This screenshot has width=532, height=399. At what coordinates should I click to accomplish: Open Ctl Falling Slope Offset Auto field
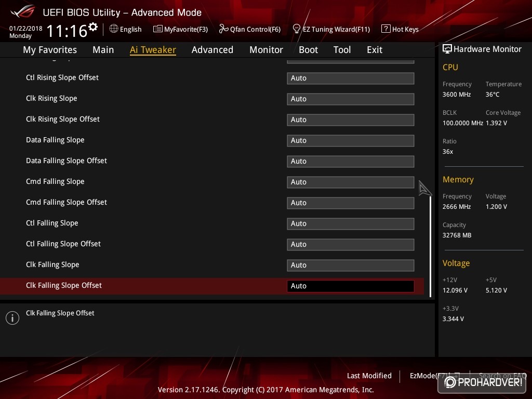[x=351, y=244]
